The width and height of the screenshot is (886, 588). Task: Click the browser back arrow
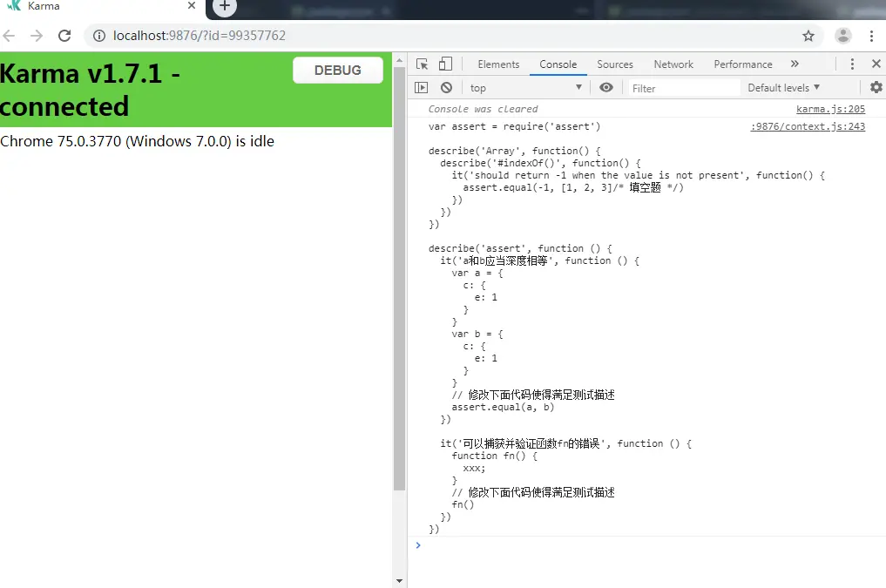(9, 36)
